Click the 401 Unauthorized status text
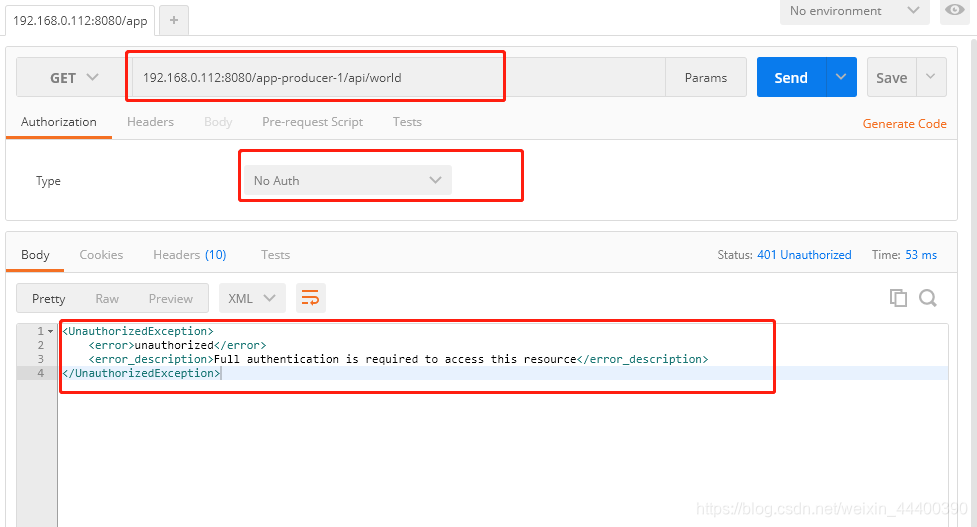 [x=804, y=255]
